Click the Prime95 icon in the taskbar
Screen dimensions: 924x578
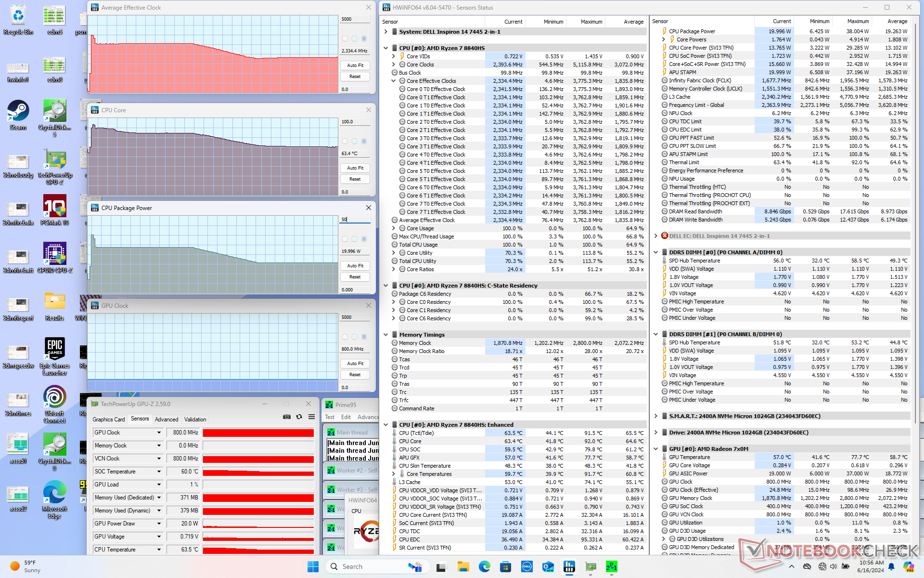pyautogui.click(x=611, y=567)
